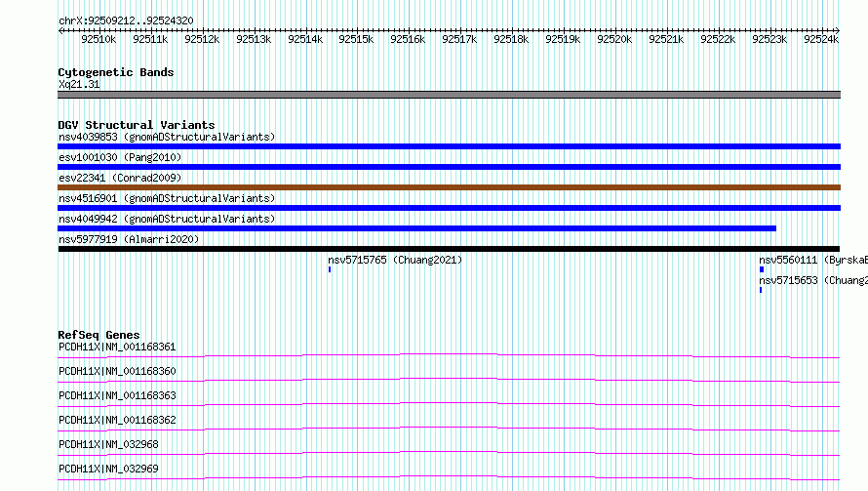The image size is (868, 491).
Task: Click the chrX:92509212..92524320 coordinate label
Action: point(126,21)
